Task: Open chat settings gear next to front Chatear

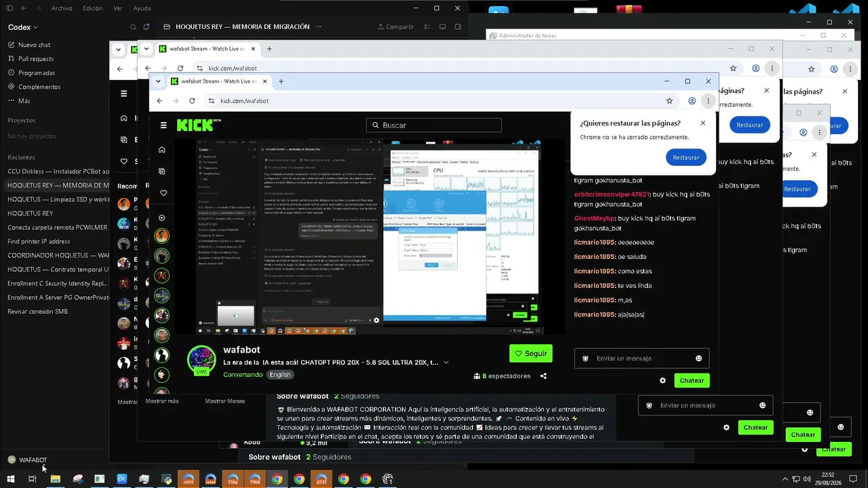Action: (663, 381)
